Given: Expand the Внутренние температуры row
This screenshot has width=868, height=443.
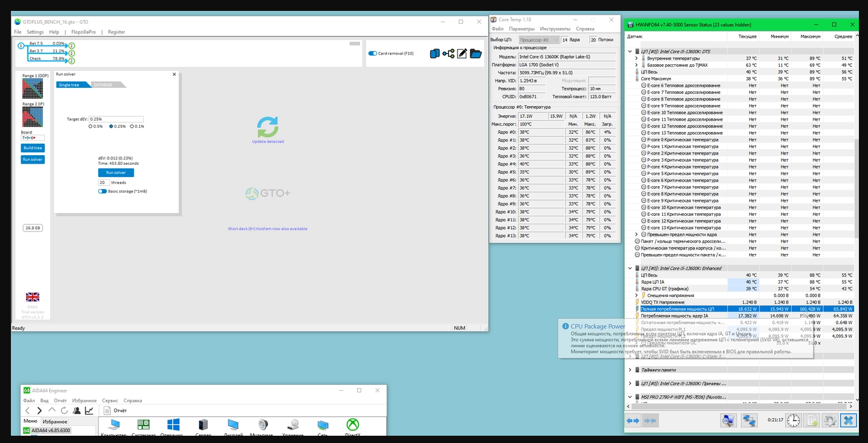Looking at the screenshot, I should pos(636,58).
